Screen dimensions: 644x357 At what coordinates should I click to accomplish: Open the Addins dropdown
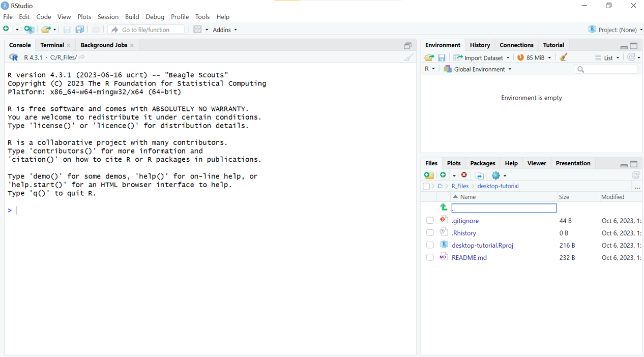225,30
